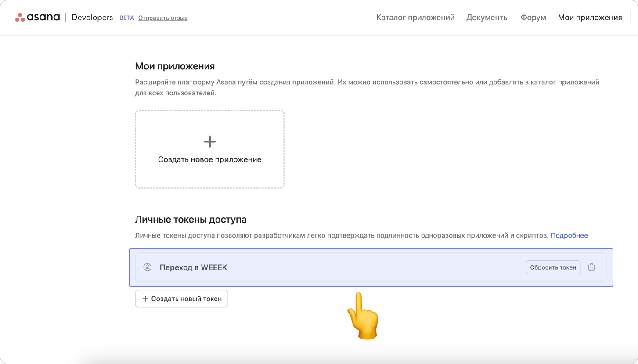Select the Переход в WEEEK token name
This screenshot has height=364, width=638.
[x=193, y=267]
